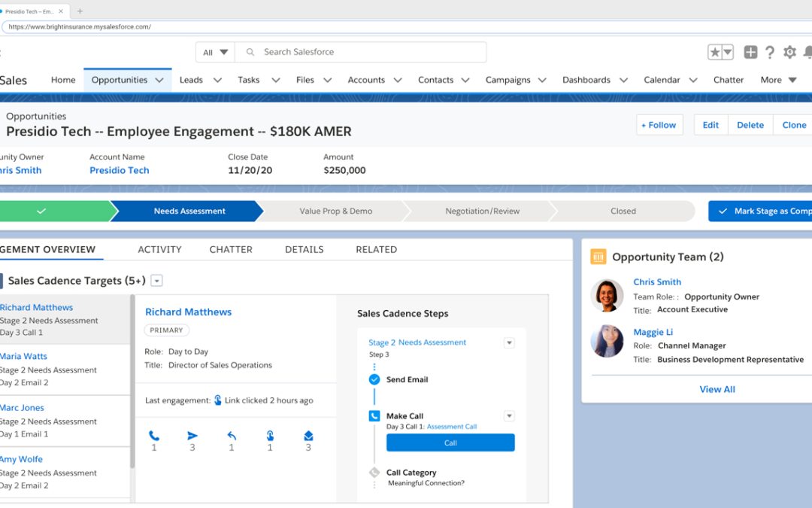Open the Presidio Tech account link
Image resolution: width=812 pixels, height=508 pixels.
coord(119,170)
